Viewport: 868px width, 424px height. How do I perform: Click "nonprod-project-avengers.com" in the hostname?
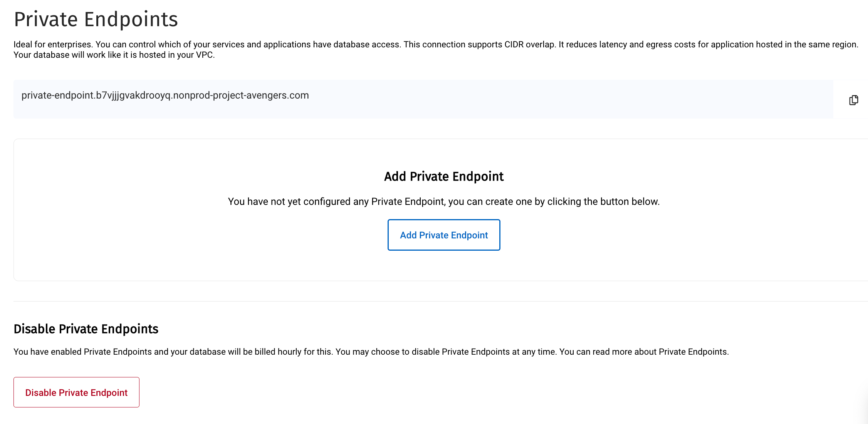[x=241, y=96]
